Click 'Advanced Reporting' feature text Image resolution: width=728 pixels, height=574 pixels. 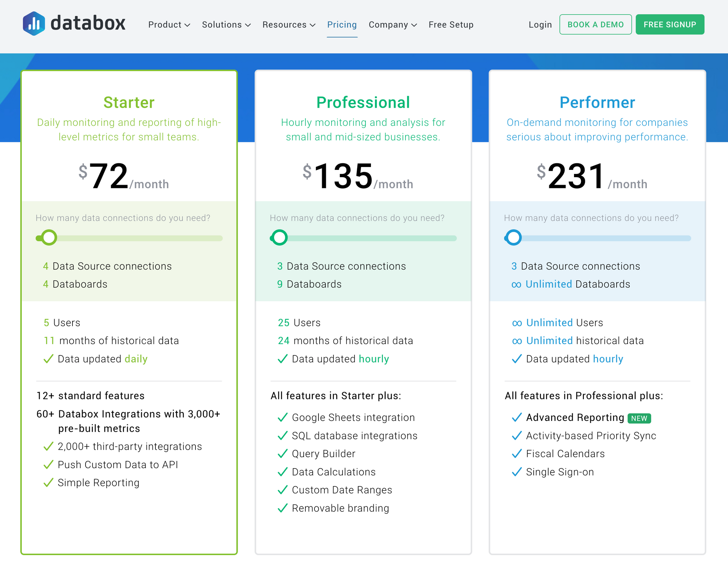[x=575, y=418]
